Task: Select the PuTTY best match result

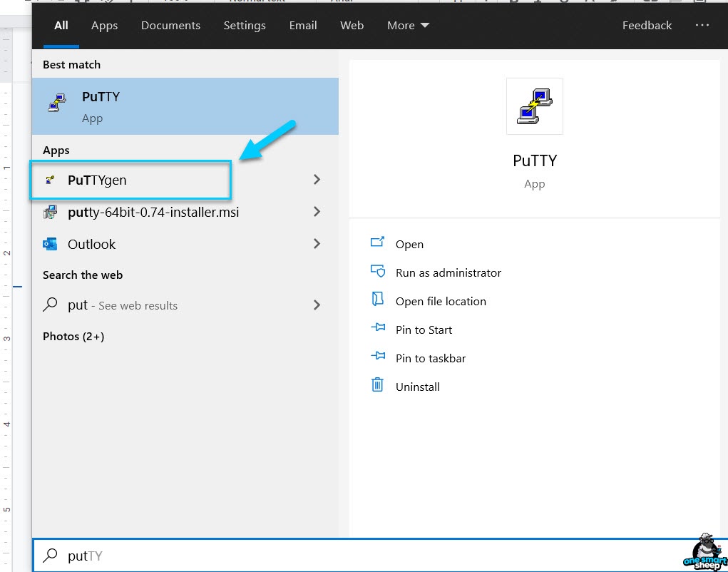Action: tap(185, 106)
